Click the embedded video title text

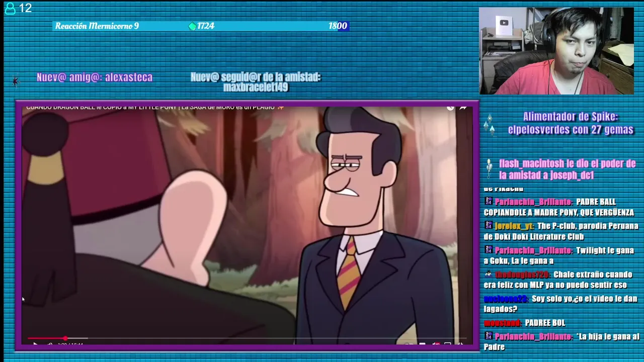pos(150,107)
